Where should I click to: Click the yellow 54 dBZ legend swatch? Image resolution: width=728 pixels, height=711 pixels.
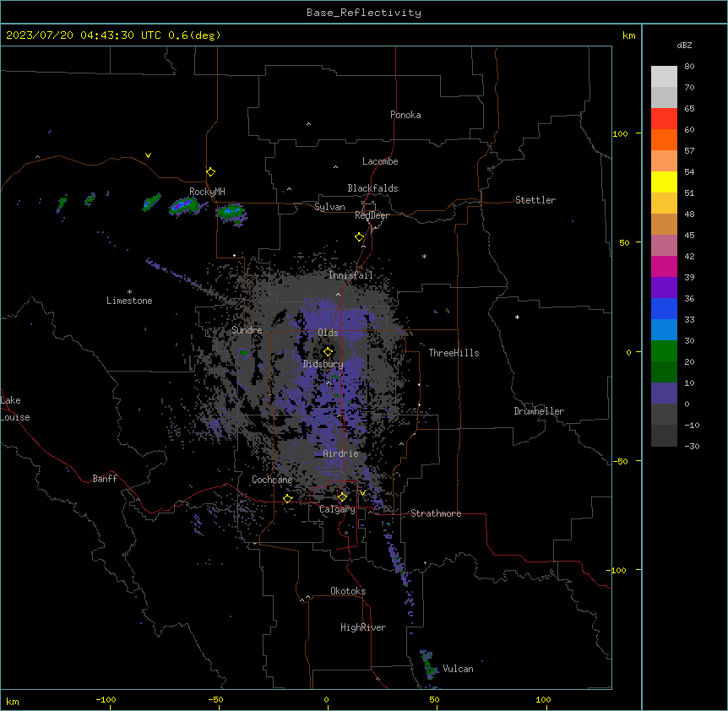(x=664, y=182)
